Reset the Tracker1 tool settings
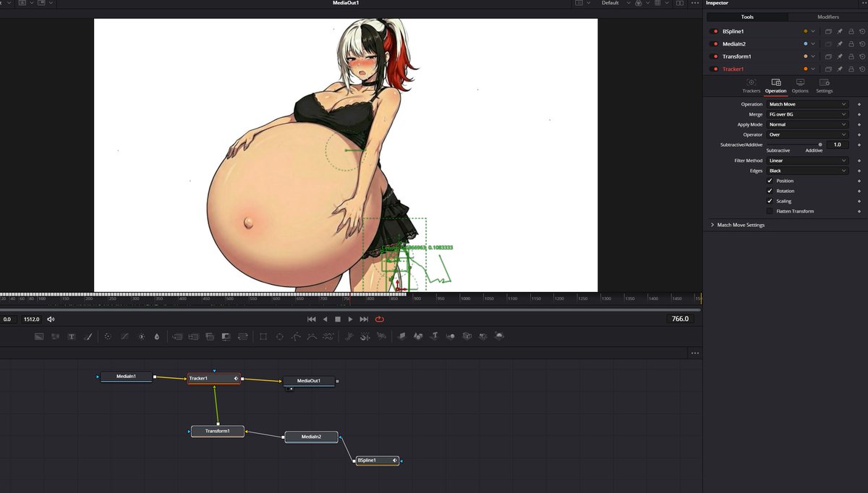The height and width of the screenshot is (493, 868). coord(863,69)
